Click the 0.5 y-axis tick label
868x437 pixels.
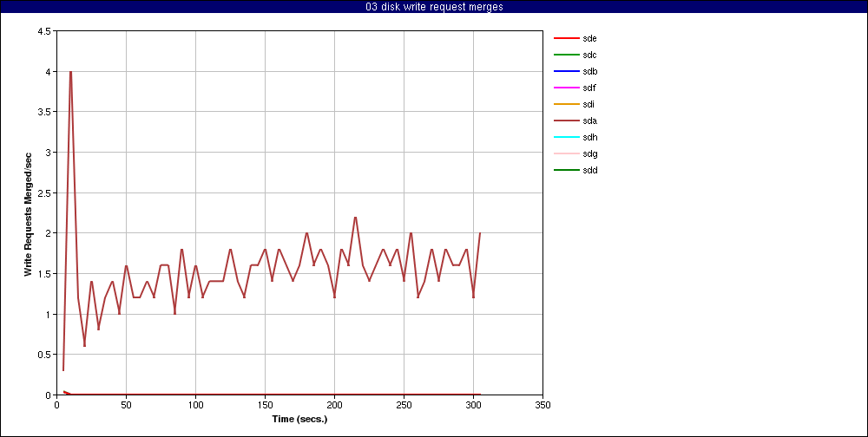(x=45, y=355)
